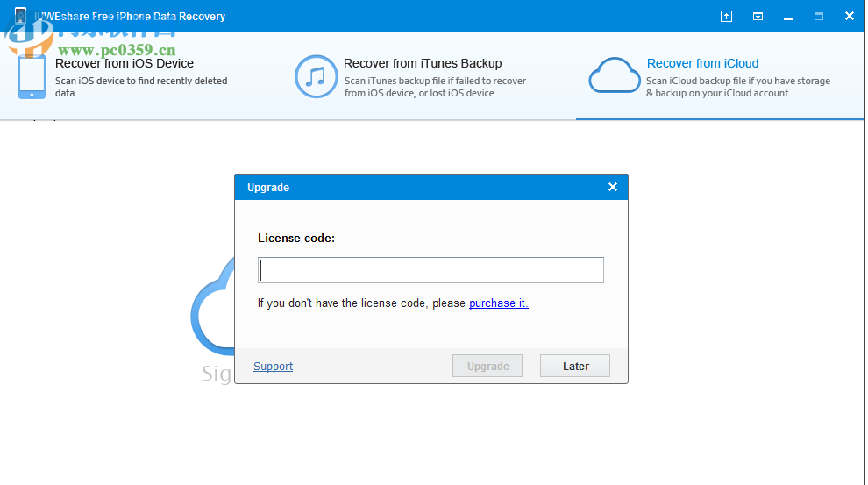This screenshot has width=868, height=485.
Task: Click the Later button
Action: click(575, 366)
